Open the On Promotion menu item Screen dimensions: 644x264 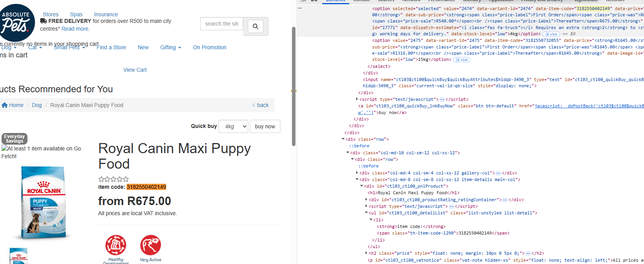(210, 47)
